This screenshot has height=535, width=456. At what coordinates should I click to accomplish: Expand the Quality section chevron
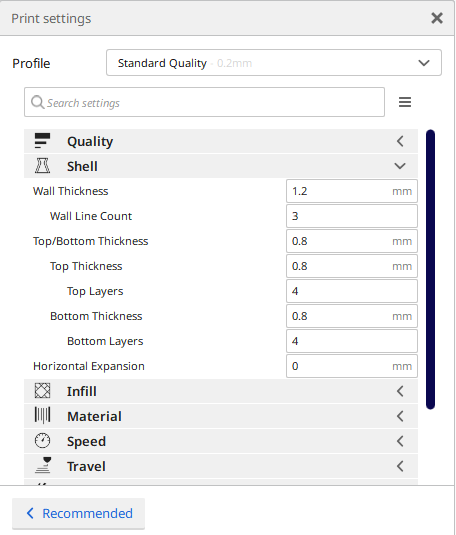point(400,141)
